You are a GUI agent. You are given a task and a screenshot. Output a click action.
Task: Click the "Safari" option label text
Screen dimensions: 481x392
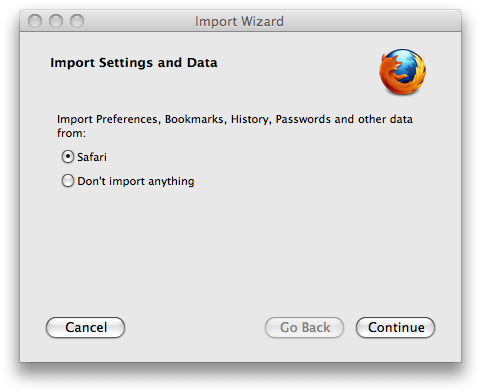point(92,157)
